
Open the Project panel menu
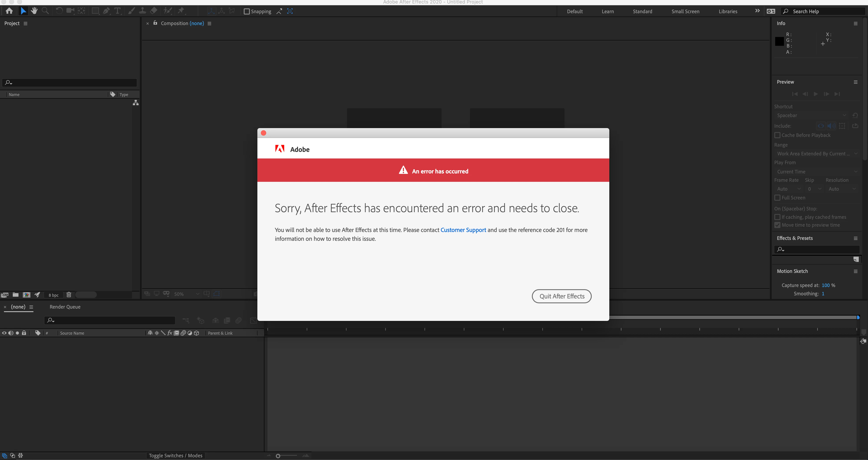[26, 24]
